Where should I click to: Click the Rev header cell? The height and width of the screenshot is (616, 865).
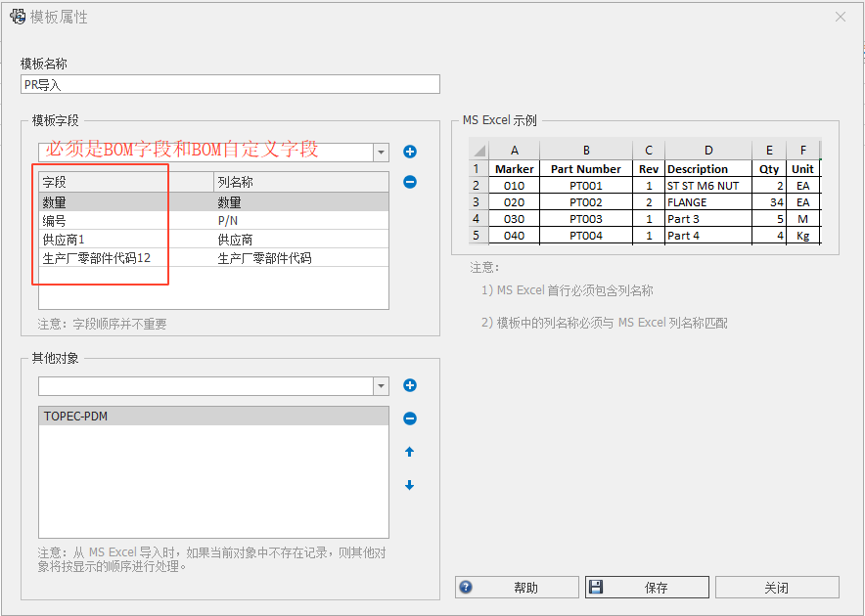tap(649, 169)
